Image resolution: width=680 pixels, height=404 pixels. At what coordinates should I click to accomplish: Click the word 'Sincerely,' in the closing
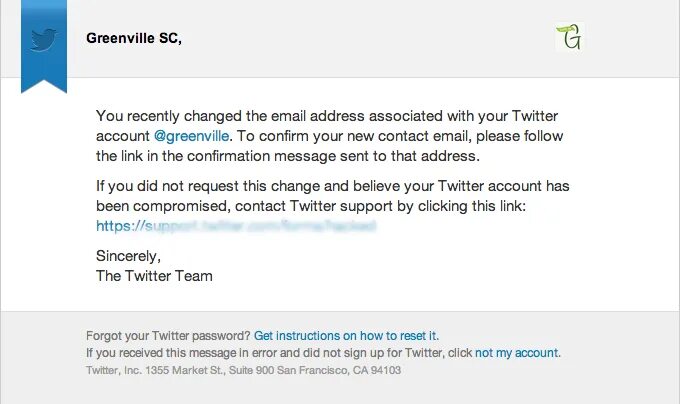tap(128, 256)
